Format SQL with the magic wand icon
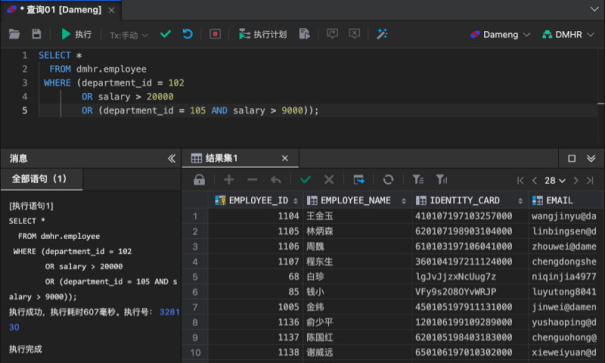Screen dimensions: 605x363 [382, 34]
